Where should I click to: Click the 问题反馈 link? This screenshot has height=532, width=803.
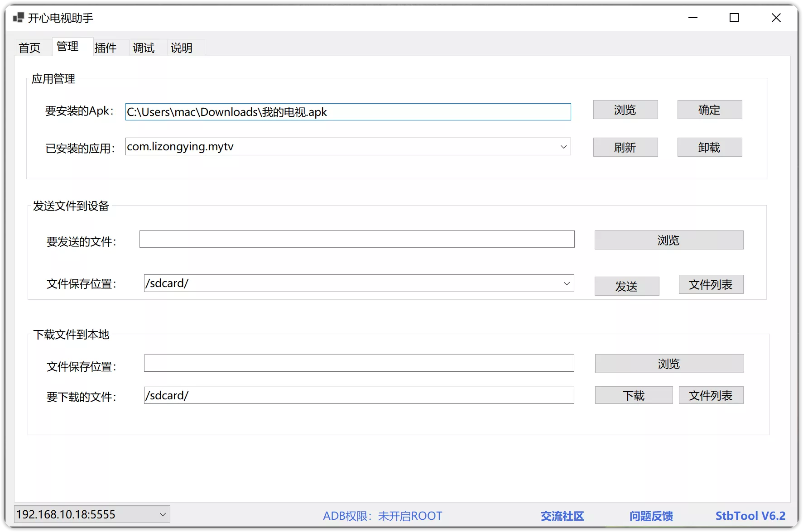coord(652,516)
